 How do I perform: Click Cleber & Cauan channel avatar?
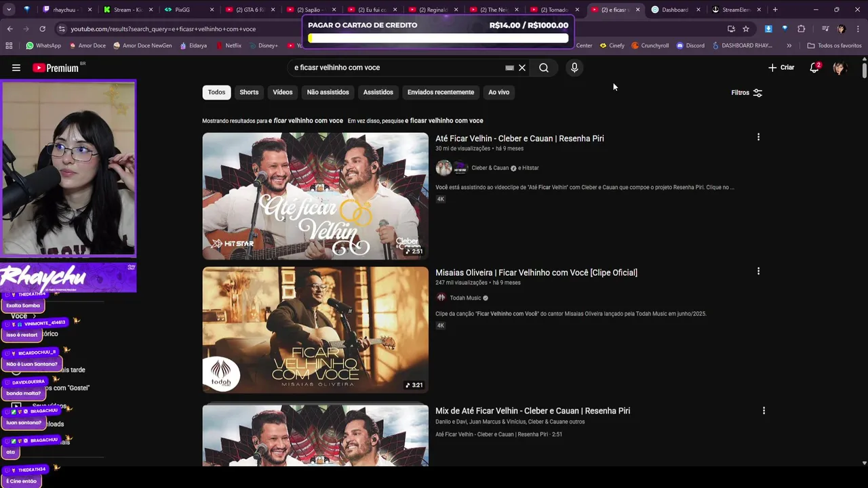tap(443, 168)
